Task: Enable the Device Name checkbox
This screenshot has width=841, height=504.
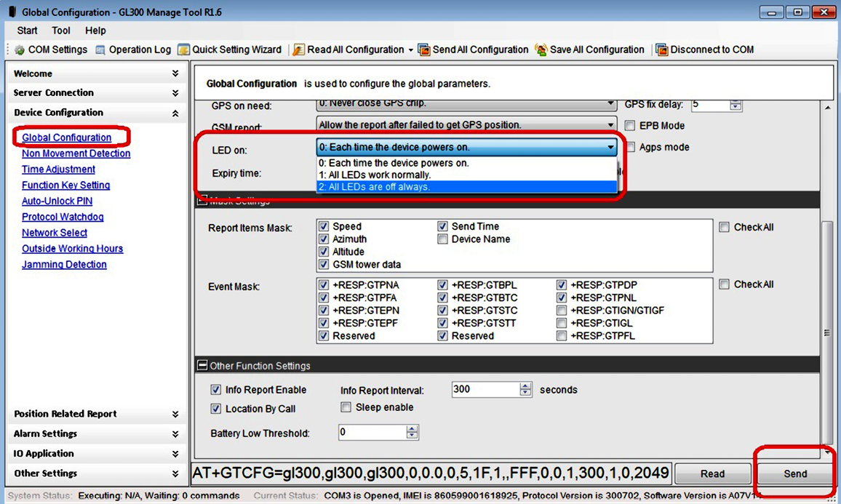Action: (x=442, y=239)
